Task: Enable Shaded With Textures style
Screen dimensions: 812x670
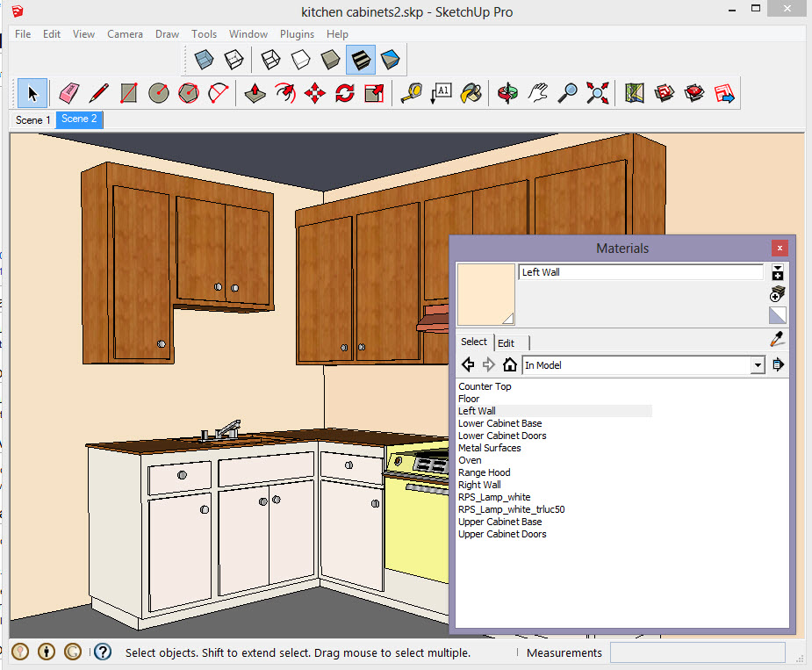Action: (x=360, y=60)
